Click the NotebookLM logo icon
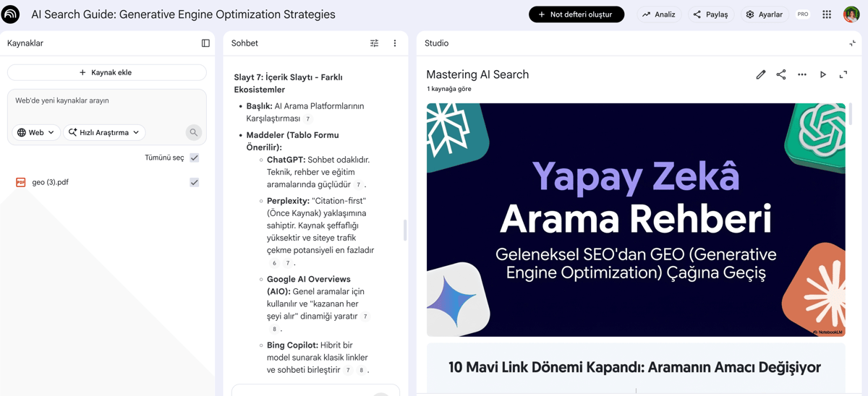 (x=11, y=14)
